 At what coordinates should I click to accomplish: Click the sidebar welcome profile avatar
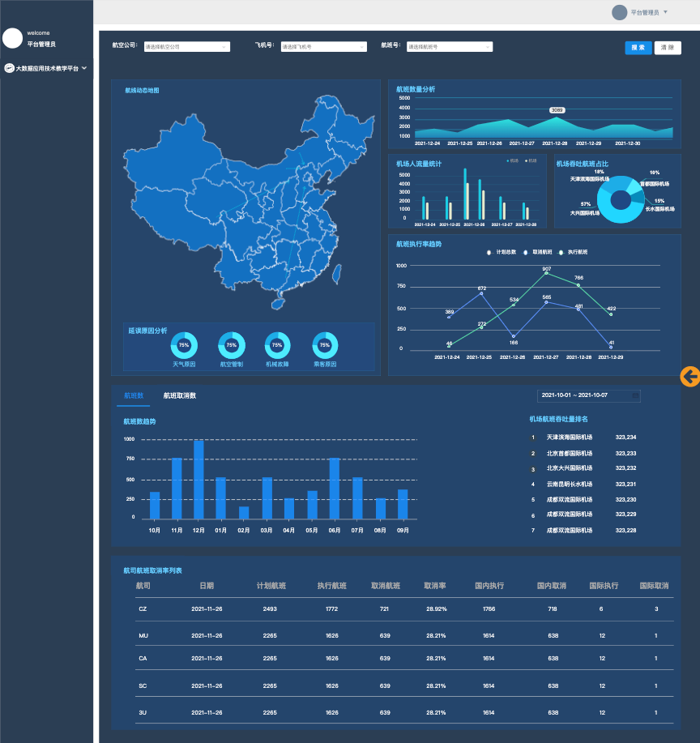tap(12, 38)
